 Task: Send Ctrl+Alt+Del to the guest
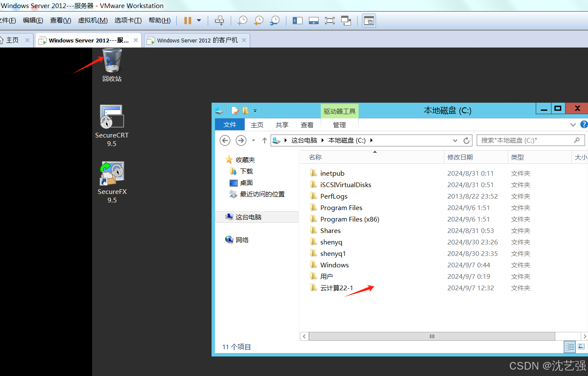click(x=219, y=20)
